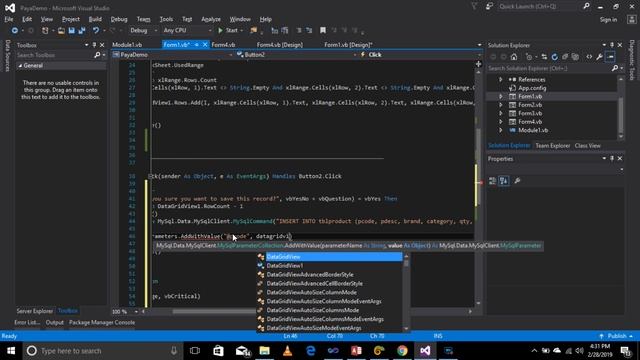Click the split editor icon above scrollbar
The height and width of the screenshot is (360, 640).
coord(478,64)
